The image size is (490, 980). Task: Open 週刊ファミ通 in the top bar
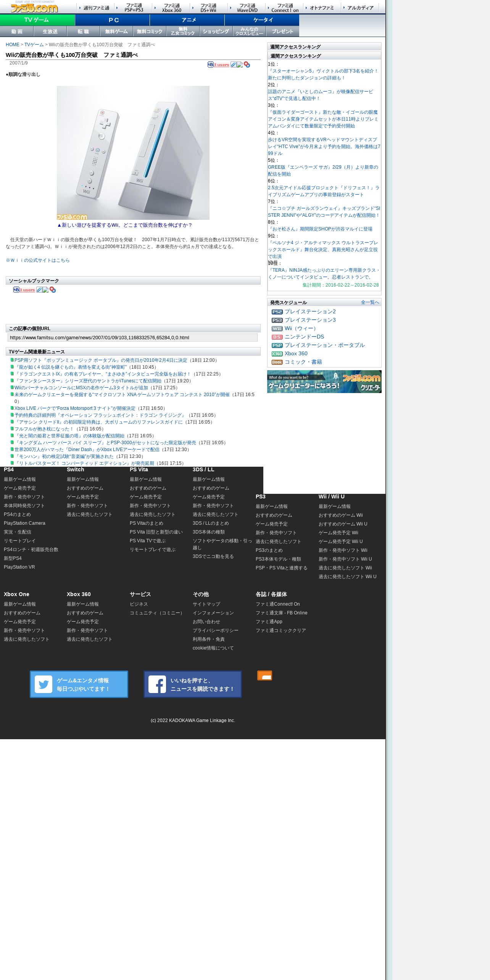[x=96, y=8]
